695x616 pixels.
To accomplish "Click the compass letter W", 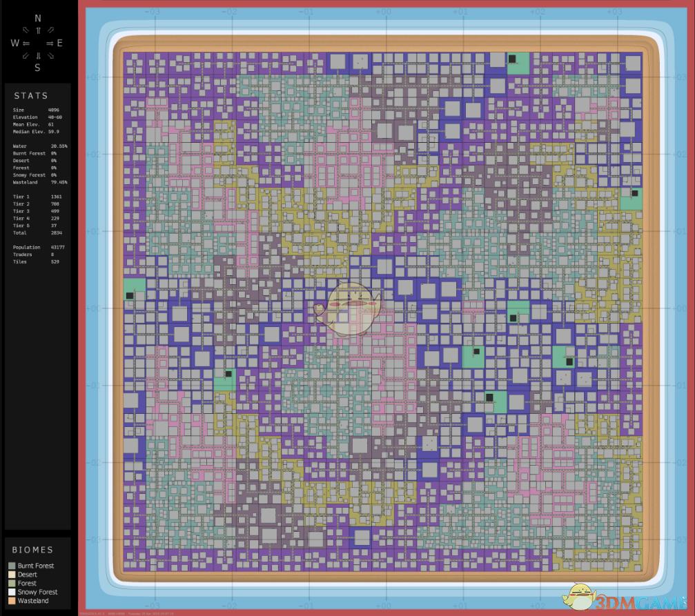I will [14, 43].
